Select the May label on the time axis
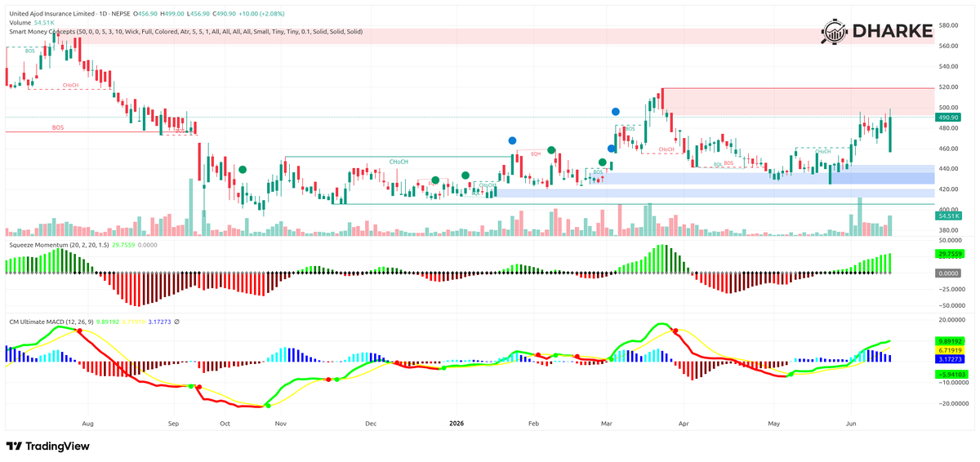 coord(775,424)
